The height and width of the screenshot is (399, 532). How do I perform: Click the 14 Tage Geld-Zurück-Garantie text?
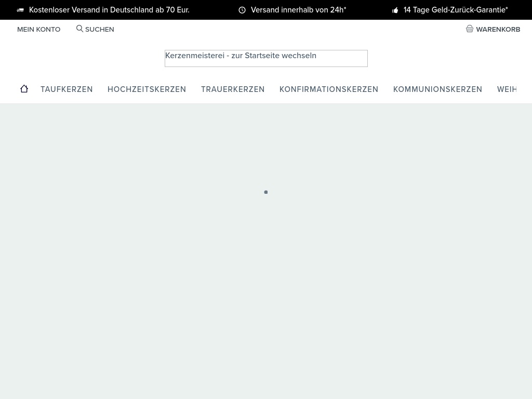(456, 10)
